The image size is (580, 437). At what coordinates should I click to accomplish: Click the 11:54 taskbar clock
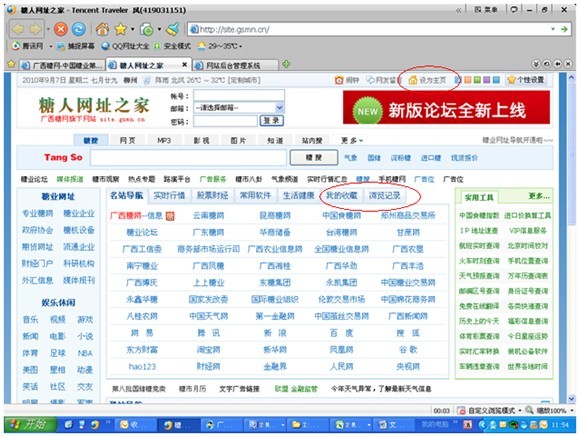560,425
